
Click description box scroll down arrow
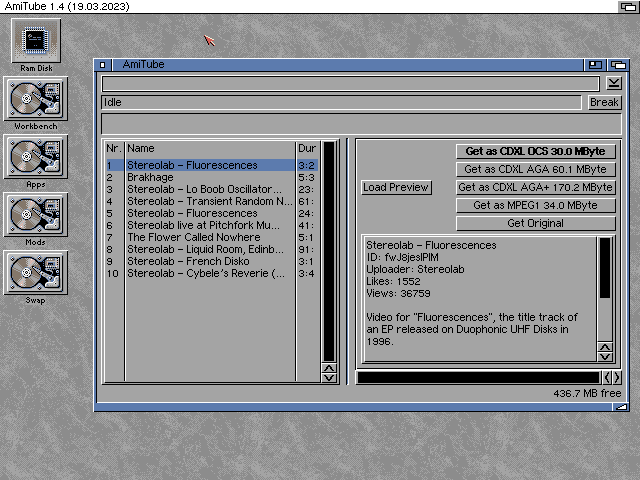click(605, 357)
